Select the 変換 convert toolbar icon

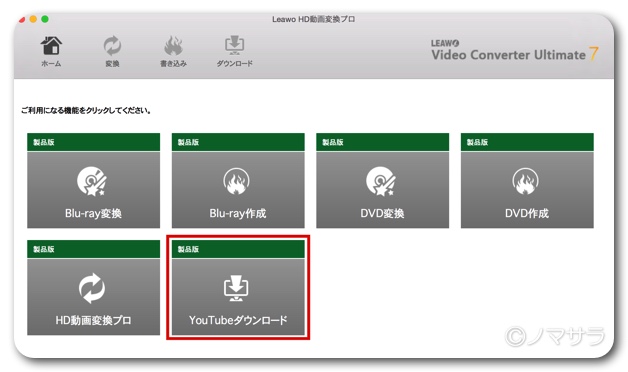pos(113,46)
